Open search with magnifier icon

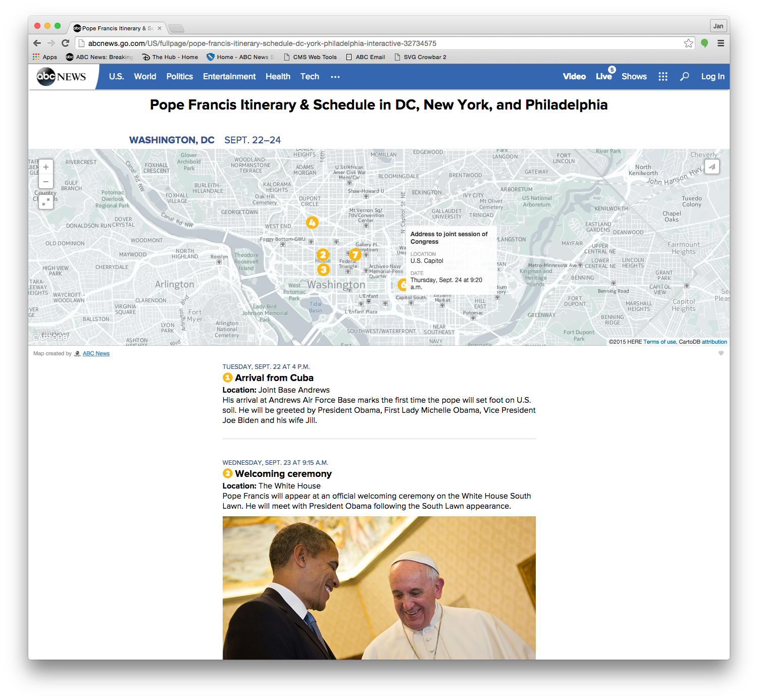[684, 77]
